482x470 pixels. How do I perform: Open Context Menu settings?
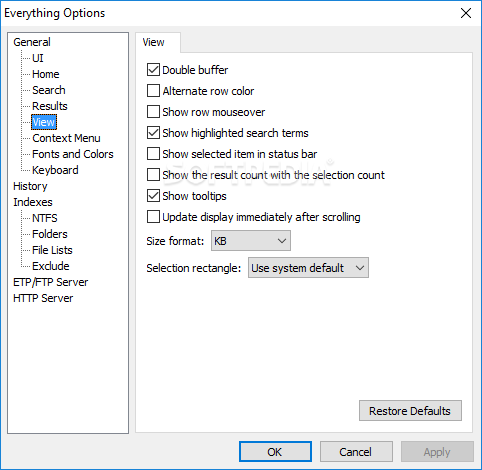[x=66, y=138]
